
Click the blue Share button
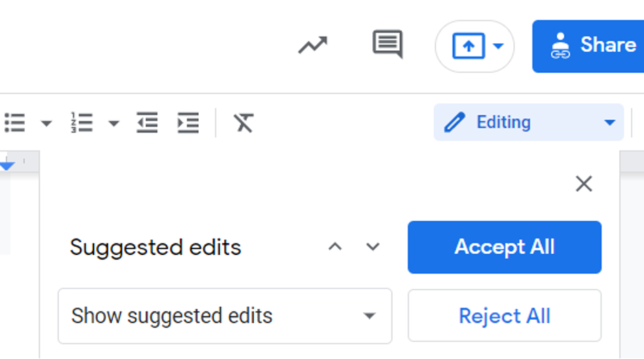588,46
